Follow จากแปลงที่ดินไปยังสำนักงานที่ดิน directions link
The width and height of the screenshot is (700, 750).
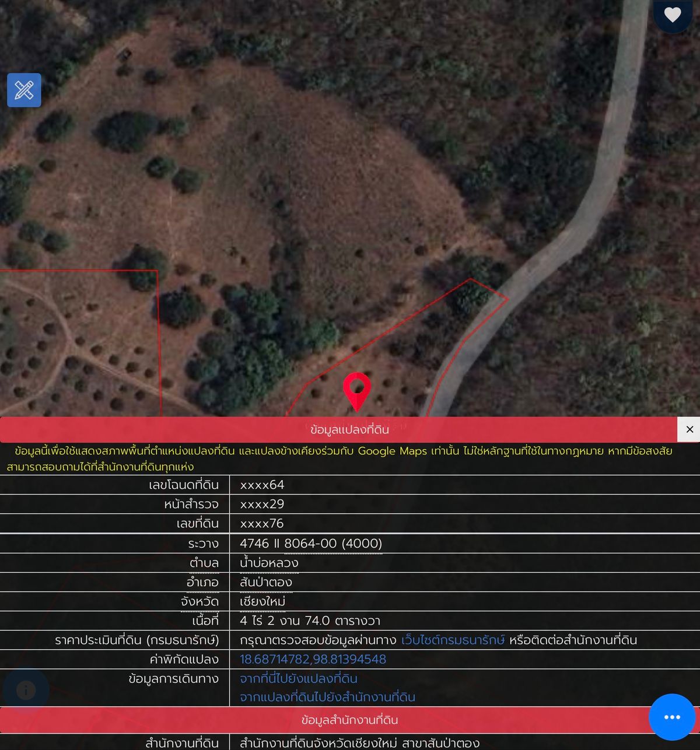point(328,698)
